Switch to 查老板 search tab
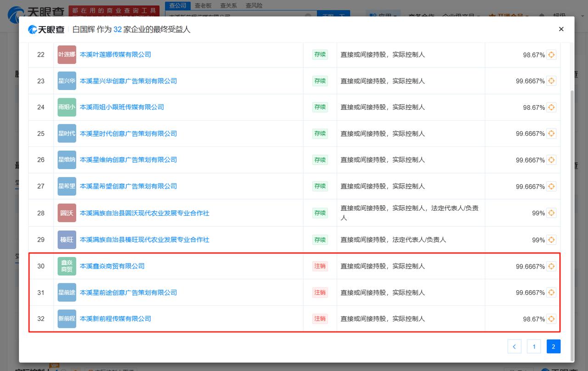The width and height of the screenshot is (588, 371). (x=203, y=6)
